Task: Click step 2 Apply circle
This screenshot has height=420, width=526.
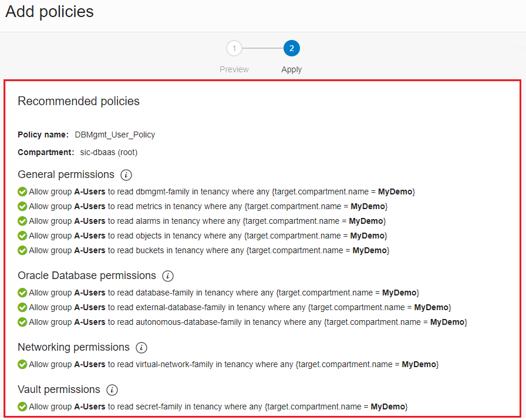Action: click(292, 48)
